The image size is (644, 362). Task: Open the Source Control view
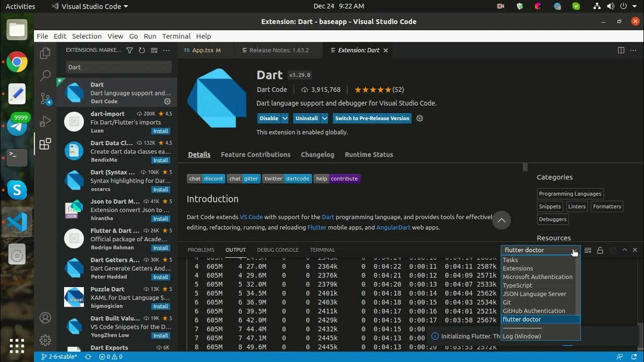45,99
